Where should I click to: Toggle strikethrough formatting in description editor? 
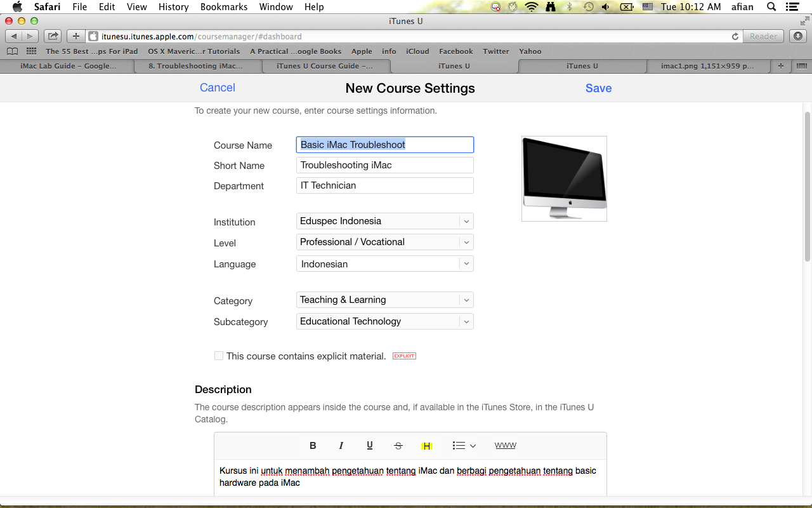coord(398,446)
